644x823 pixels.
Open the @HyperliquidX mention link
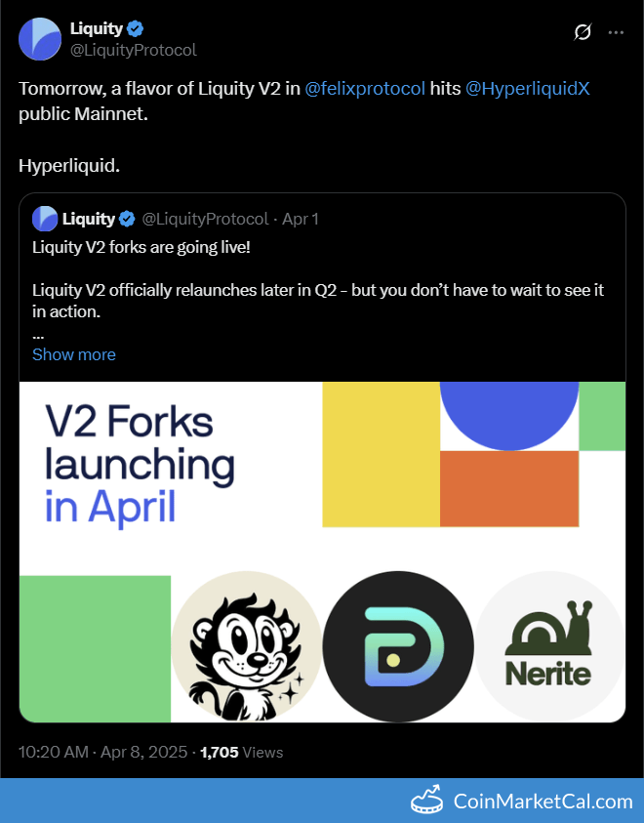click(x=528, y=89)
